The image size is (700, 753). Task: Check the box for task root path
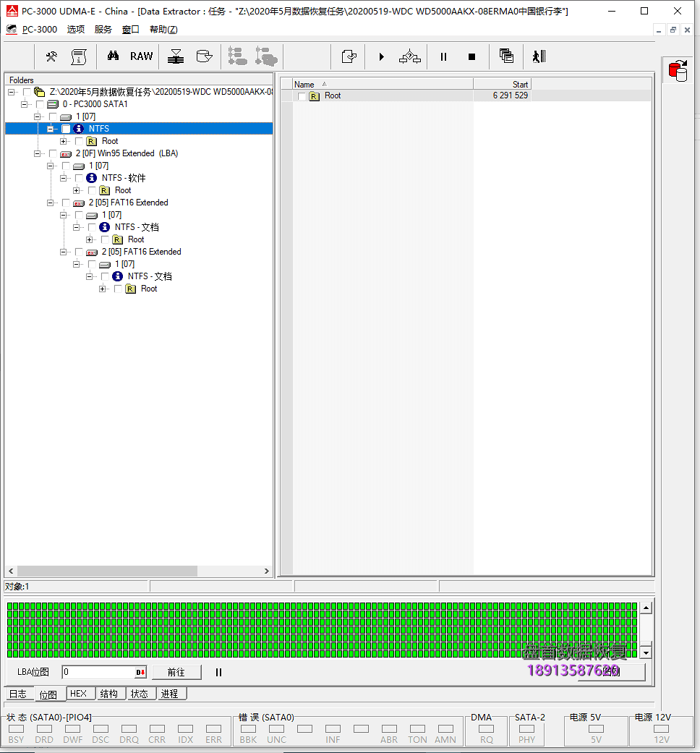[27, 92]
